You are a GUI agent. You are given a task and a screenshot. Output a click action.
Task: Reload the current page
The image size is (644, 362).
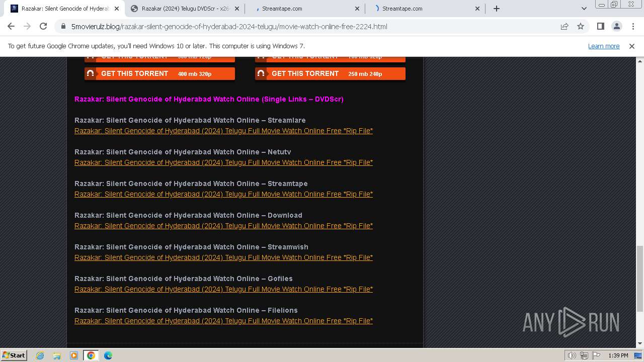43,26
